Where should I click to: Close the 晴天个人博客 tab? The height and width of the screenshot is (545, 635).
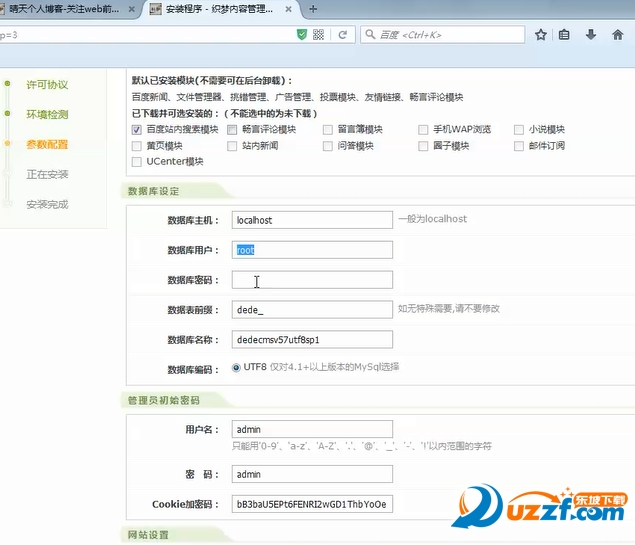point(132,9)
